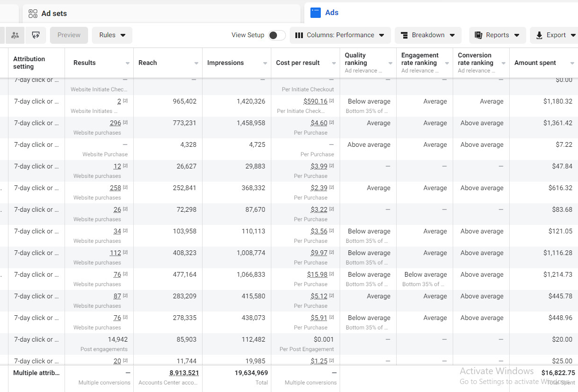Expand Columns: Performance dropdown
The image size is (578, 392).
point(340,35)
